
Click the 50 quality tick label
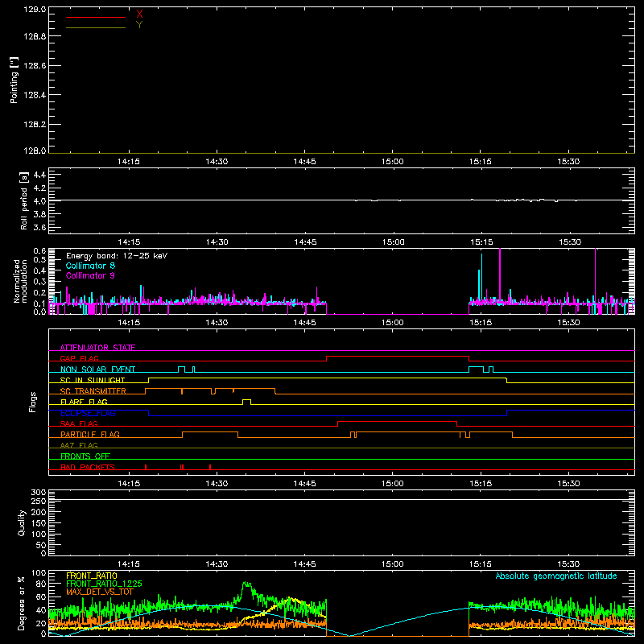point(41,545)
